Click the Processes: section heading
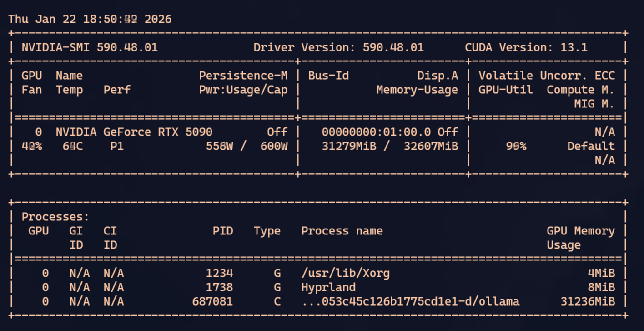644x331 pixels. 55,217
